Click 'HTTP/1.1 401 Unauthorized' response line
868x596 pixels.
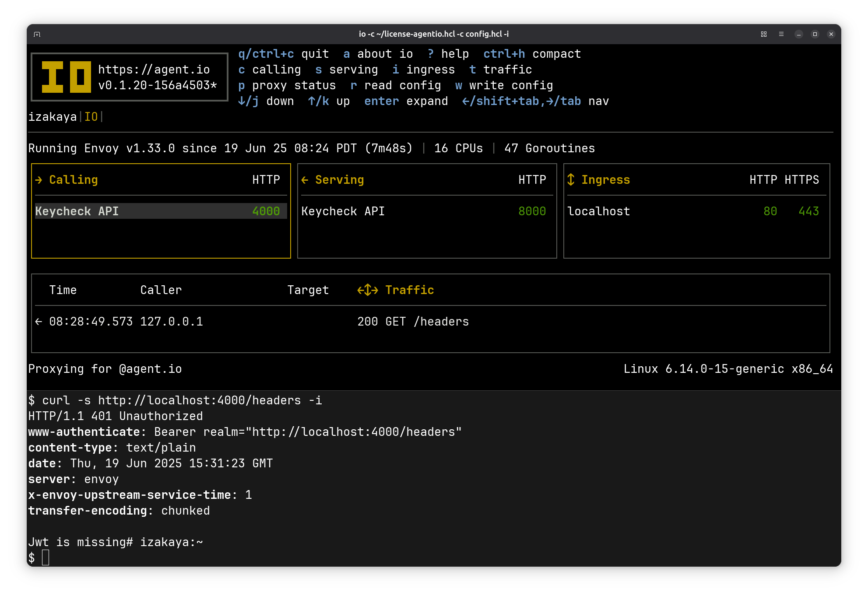coord(116,416)
